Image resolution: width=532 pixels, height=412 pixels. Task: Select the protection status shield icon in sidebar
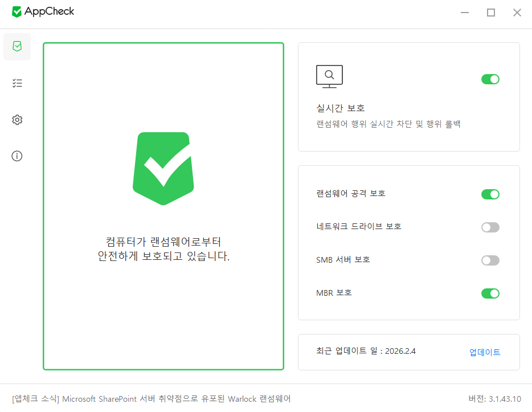17,47
